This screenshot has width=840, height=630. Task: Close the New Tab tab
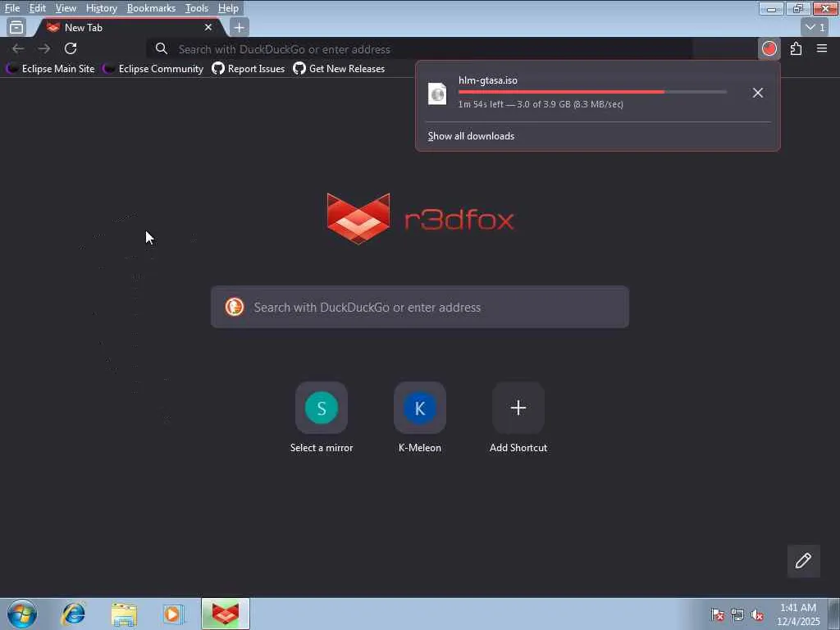click(x=208, y=27)
